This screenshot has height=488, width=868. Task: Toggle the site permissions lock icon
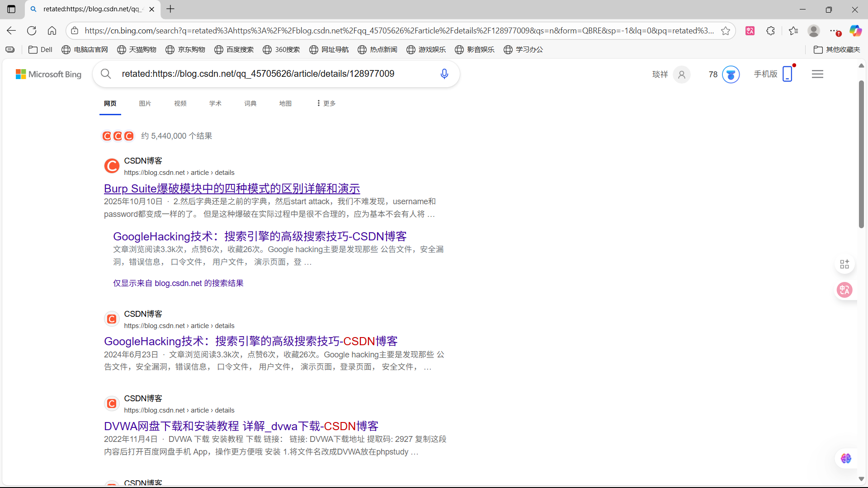(x=75, y=30)
